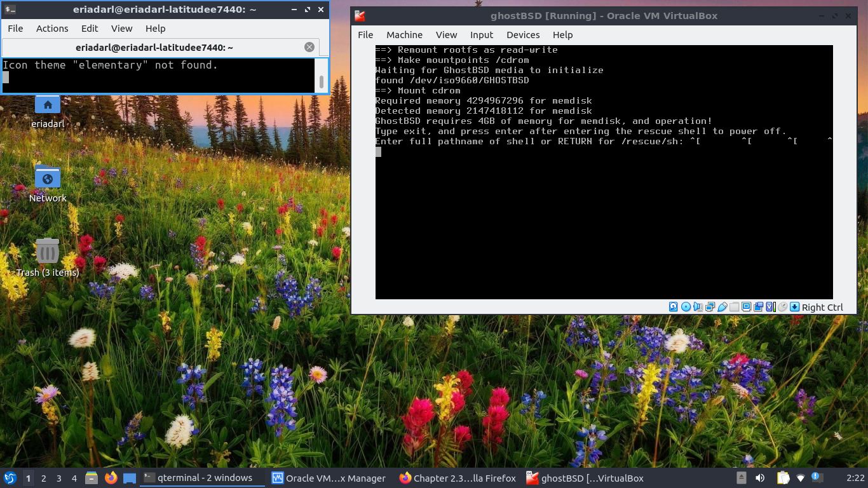Viewport: 868px width, 488px height.
Task: Activate the Oracle VM VirtualBox Manager taskbar button
Action: point(329,478)
